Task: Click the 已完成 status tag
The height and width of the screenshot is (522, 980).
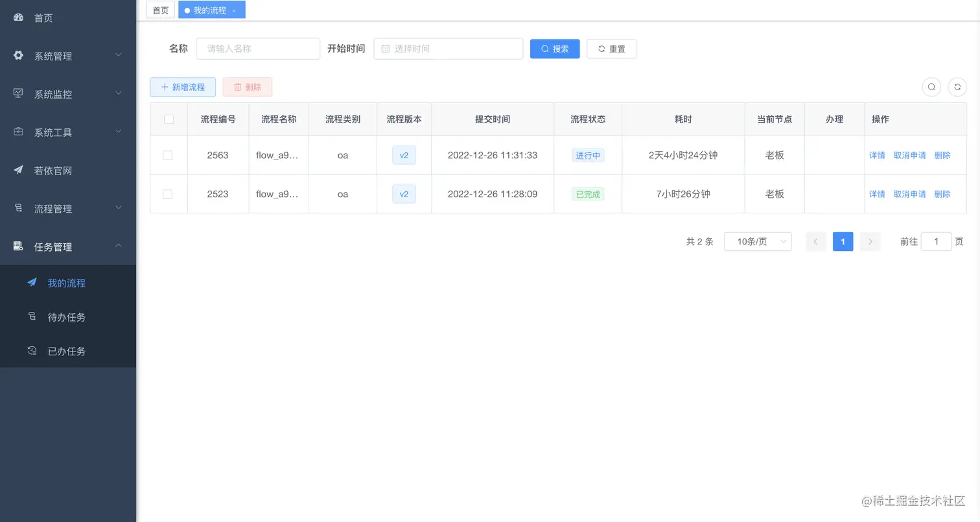Action: (x=588, y=194)
